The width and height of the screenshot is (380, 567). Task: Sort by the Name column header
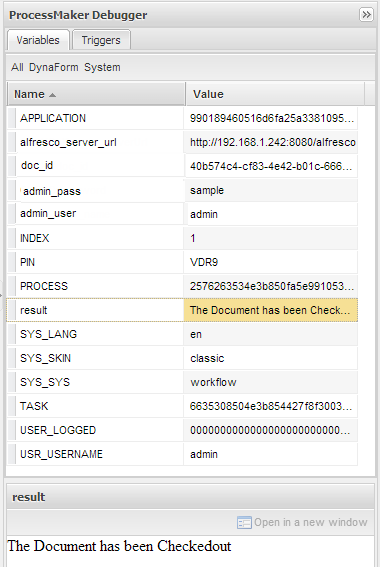coord(96,94)
